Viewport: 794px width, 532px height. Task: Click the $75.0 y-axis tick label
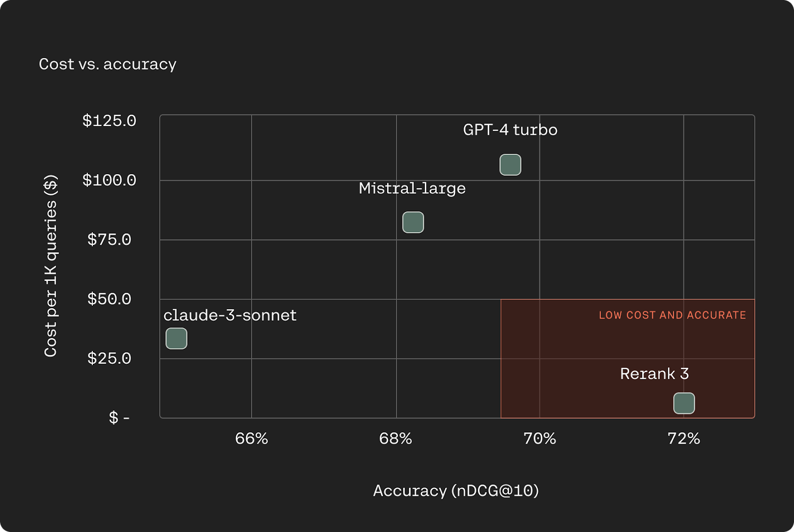tap(109, 239)
